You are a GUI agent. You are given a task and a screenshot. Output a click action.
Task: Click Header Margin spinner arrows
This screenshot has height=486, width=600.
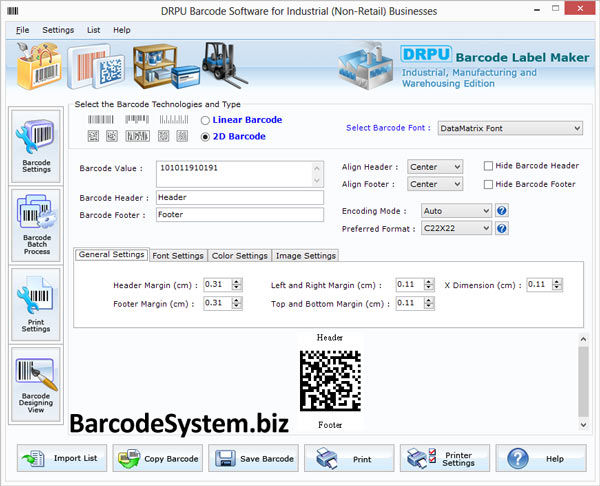[236, 284]
